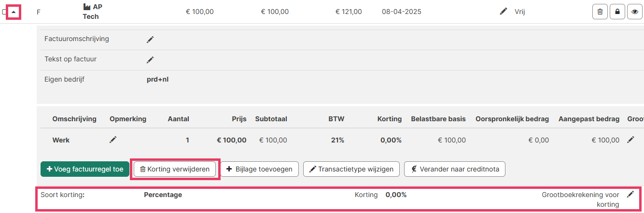Remove the discount with Korting verwijderen

pos(175,169)
